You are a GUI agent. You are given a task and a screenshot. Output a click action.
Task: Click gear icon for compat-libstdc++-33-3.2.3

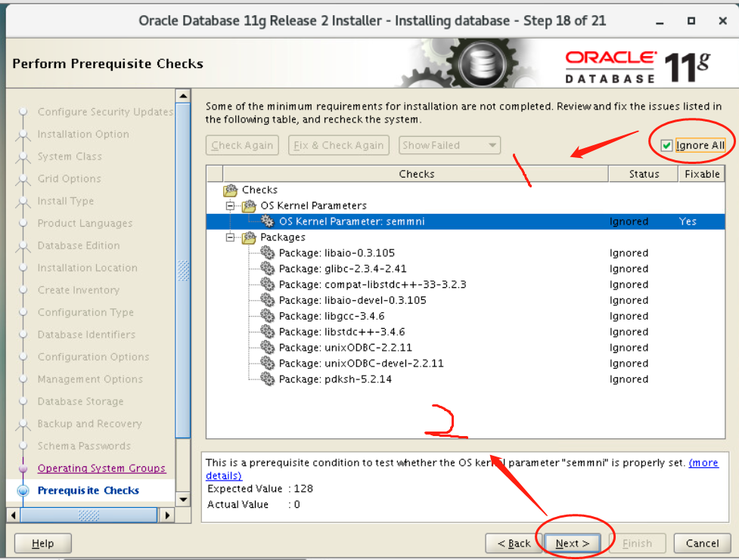point(267,284)
